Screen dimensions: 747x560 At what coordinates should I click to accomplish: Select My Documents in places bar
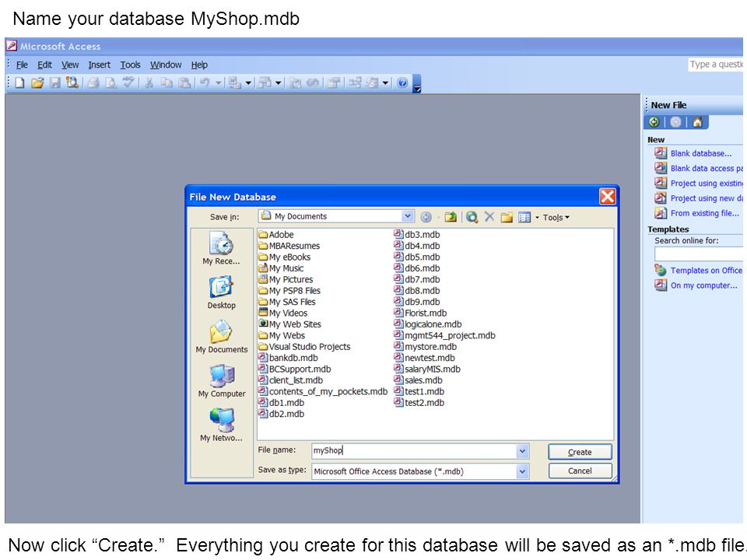point(222,337)
